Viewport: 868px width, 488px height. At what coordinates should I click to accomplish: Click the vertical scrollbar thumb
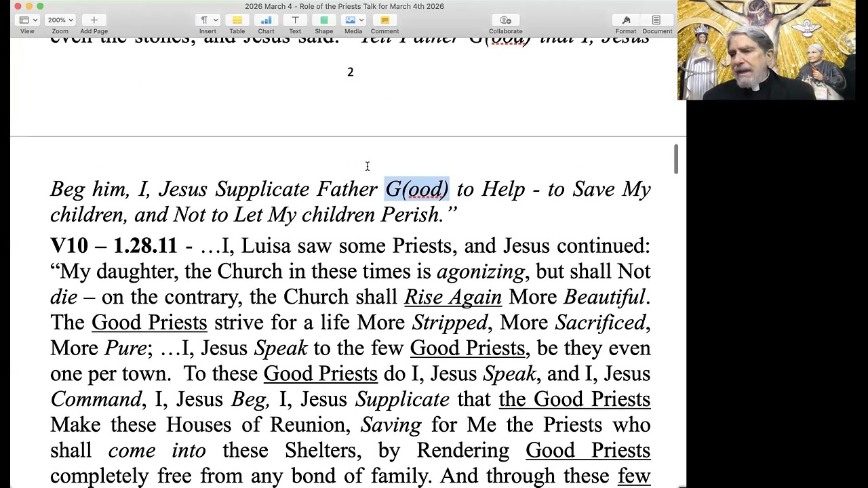[675, 159]
